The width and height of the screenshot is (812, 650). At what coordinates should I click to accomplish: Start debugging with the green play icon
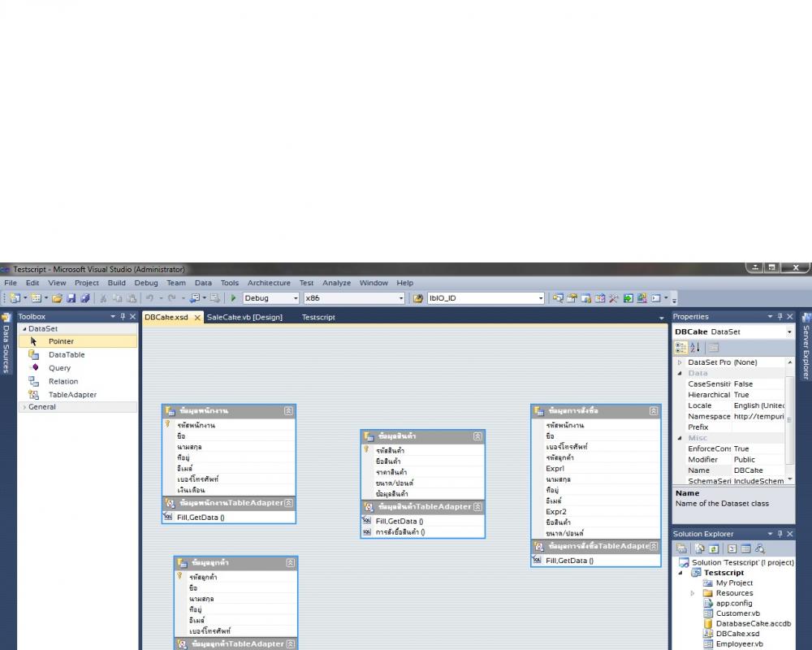point(234,298)
